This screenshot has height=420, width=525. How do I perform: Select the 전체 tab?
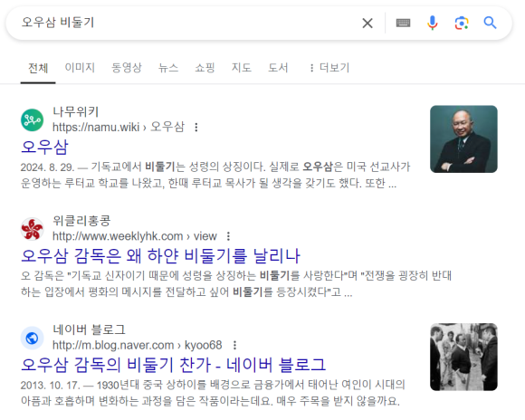(x=38, y=68)
